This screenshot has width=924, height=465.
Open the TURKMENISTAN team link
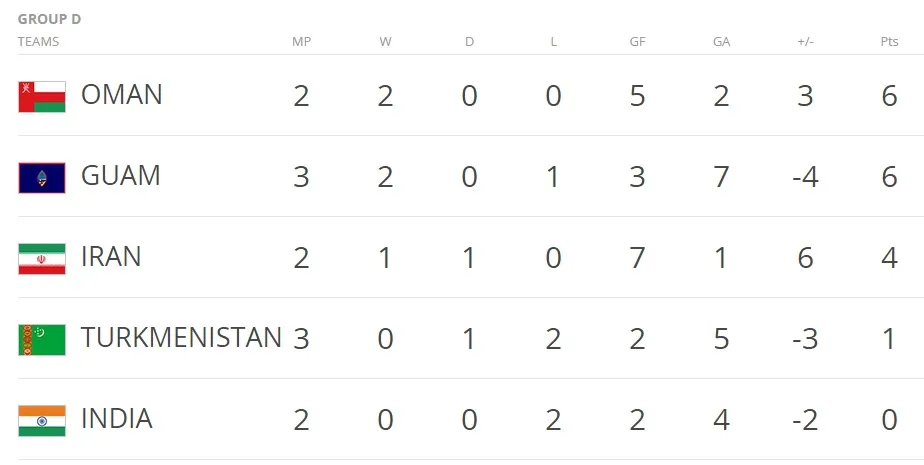pyautogui.click(x=181, y=339)
